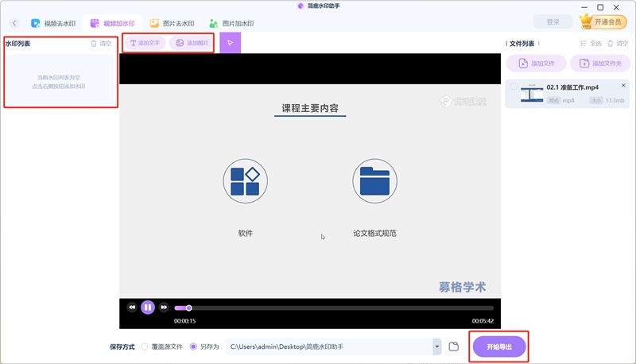Click 添加文件夹 to add a folder
The height and width of the screenshot is (364, 636).
[600, 64]
